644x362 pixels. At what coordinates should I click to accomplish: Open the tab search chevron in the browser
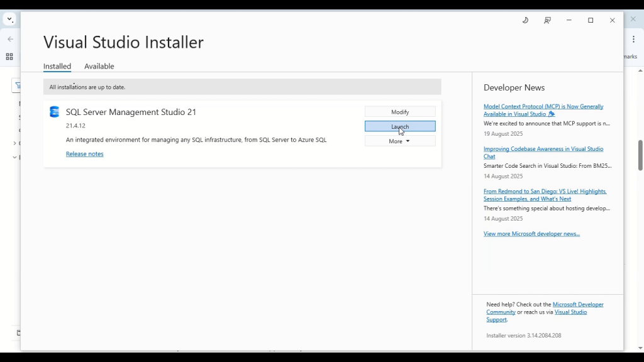tap(9, 19)
